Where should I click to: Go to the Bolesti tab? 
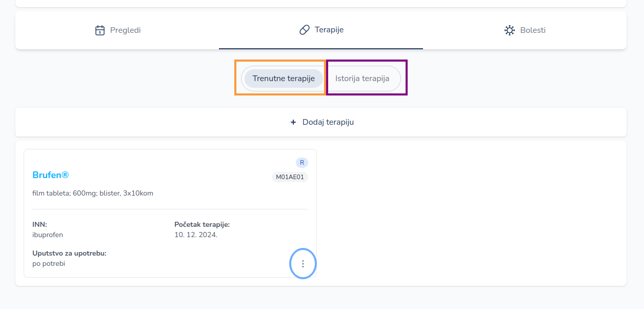pos(533,30)
